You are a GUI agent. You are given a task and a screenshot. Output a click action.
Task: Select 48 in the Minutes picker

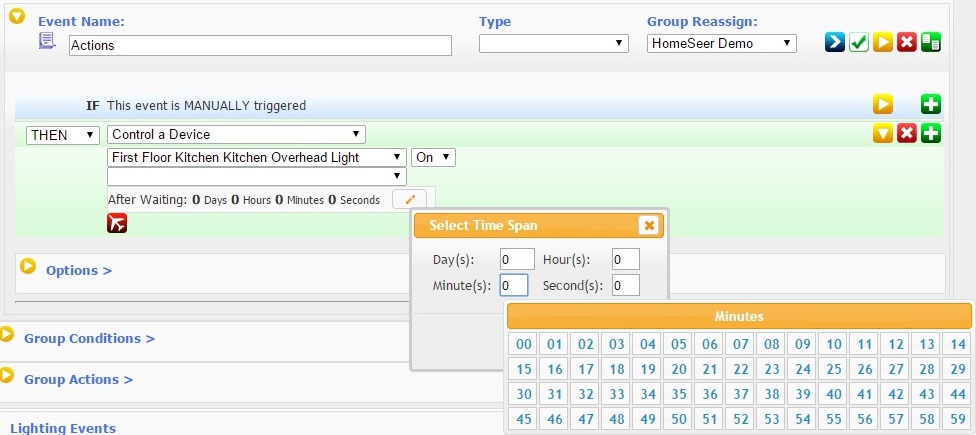pyautogui.click(x=617, y=419)
